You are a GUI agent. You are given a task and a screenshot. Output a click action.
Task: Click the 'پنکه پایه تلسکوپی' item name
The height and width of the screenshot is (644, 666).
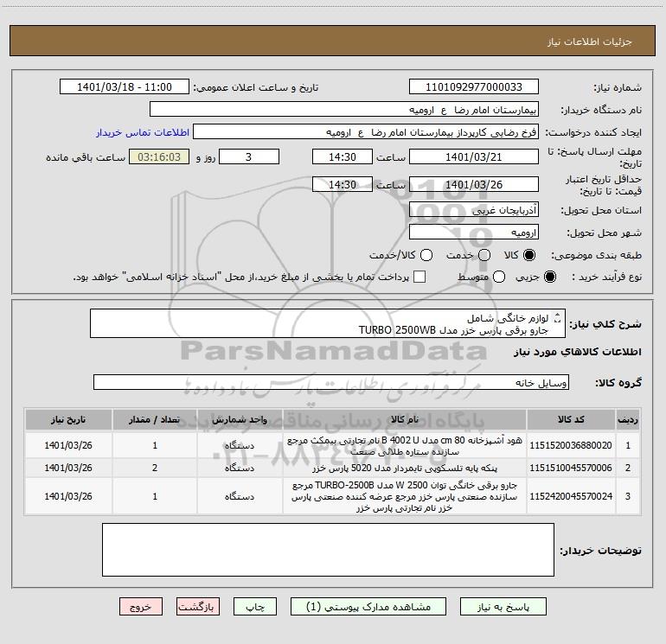click(x=405, y=468)
